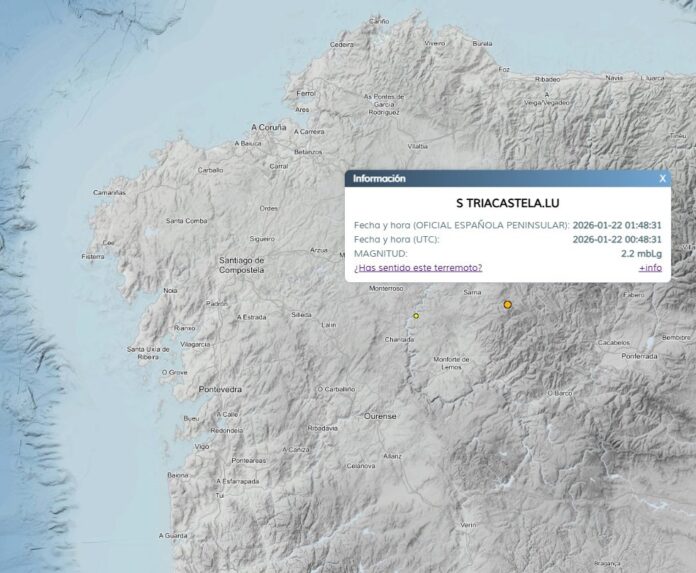Screen dimensions: 696x573
Task: Click the Ponferrada label on the map
Action: [640, 355]
